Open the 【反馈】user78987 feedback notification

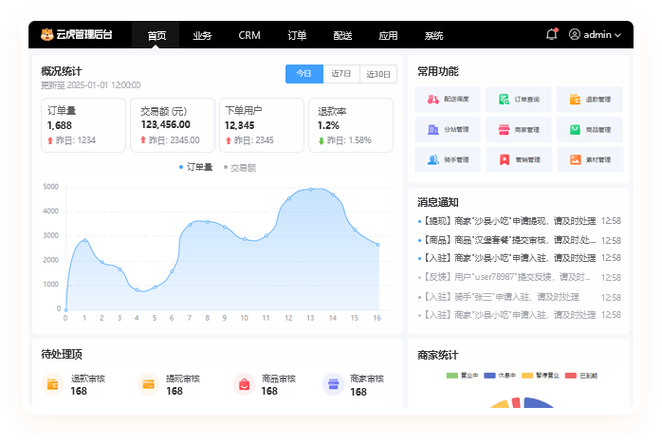519,277
